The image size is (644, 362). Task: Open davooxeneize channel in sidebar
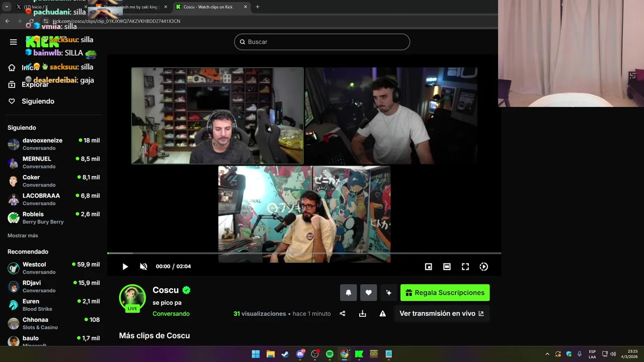click(53, 144)
